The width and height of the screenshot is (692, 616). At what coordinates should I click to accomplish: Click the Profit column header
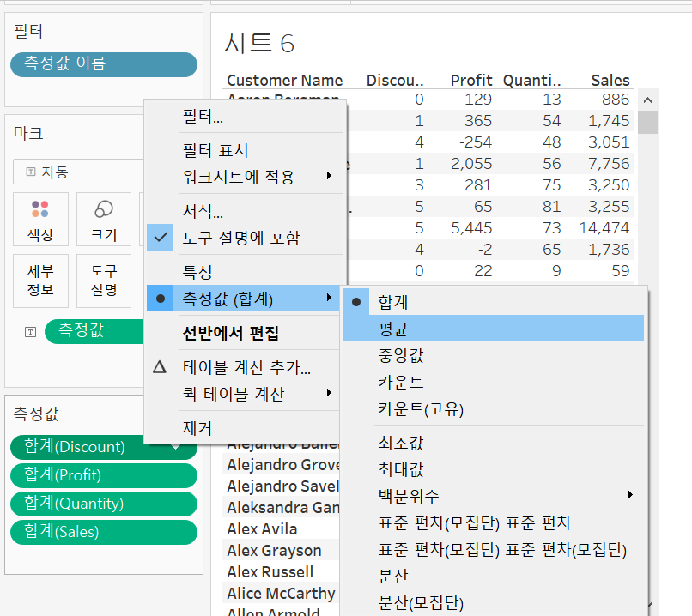point(470,81)
